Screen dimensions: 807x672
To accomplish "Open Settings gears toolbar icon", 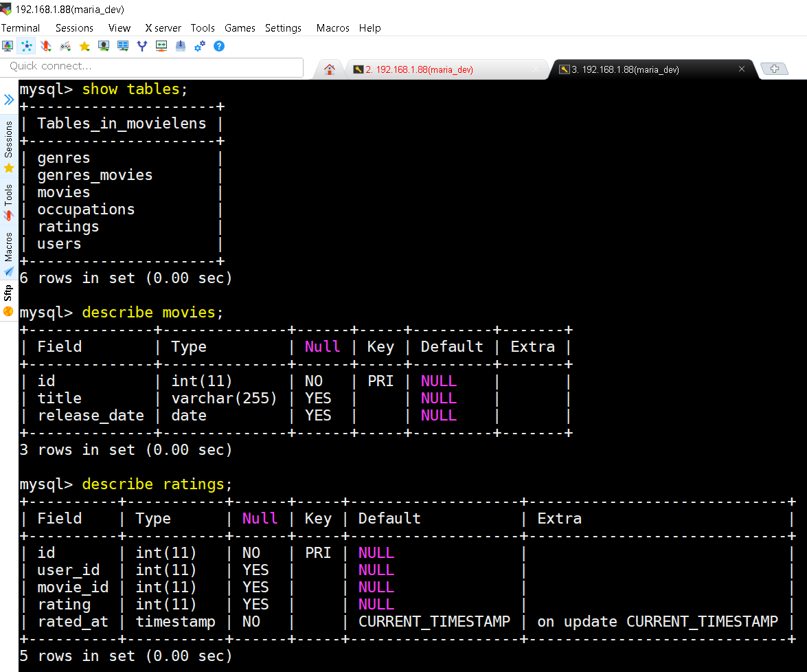I will click(200, 46).
